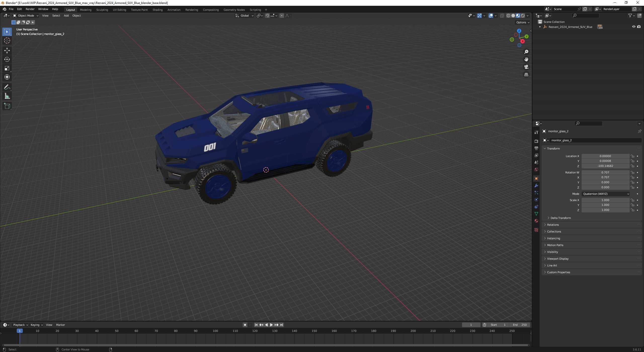Open the Scene properties tab
Screen dimensions: 644x352
[x=536, y=162]
